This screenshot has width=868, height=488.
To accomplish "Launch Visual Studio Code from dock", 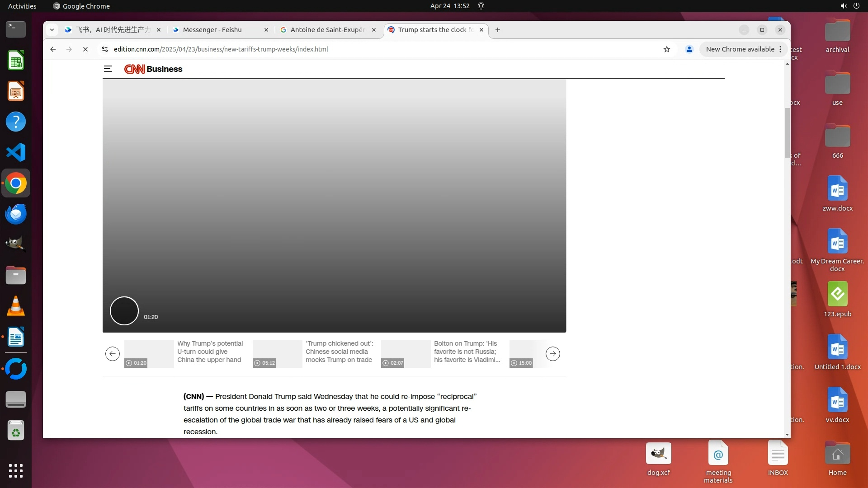I will [16, 152].
